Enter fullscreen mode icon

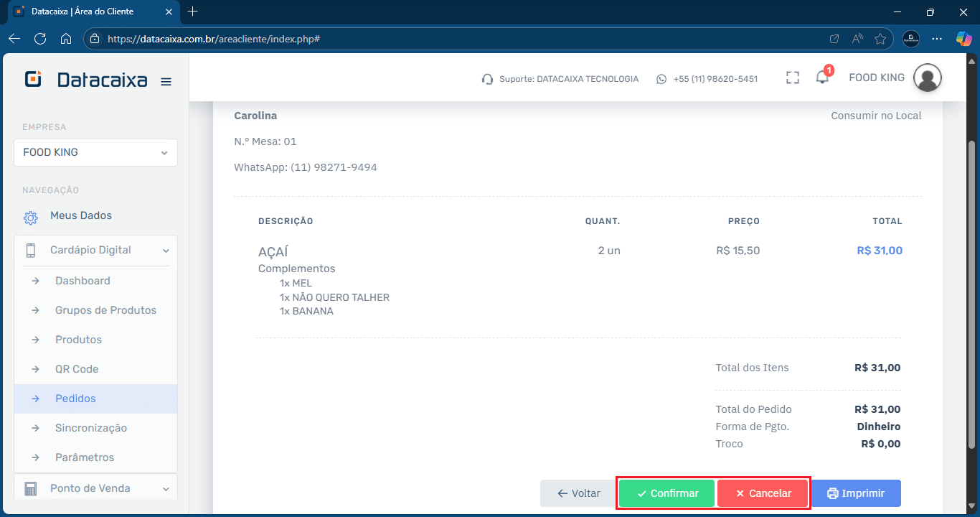792,78
